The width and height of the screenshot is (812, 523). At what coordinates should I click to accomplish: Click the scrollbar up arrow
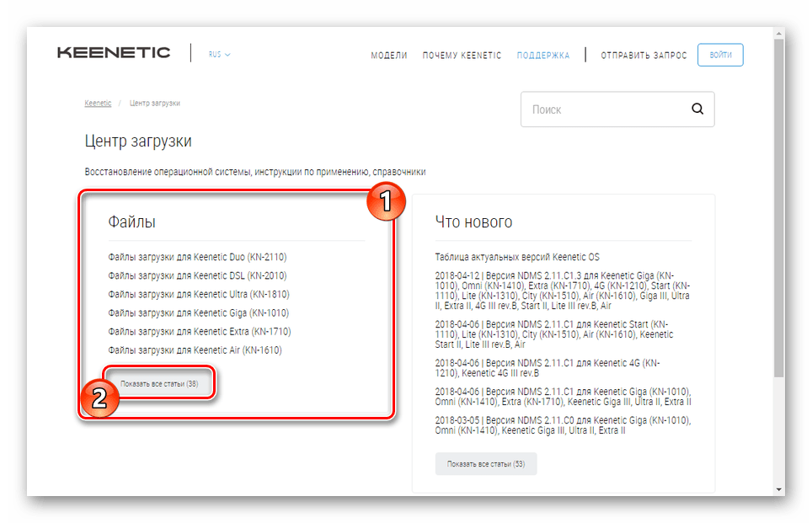point(779,34)
